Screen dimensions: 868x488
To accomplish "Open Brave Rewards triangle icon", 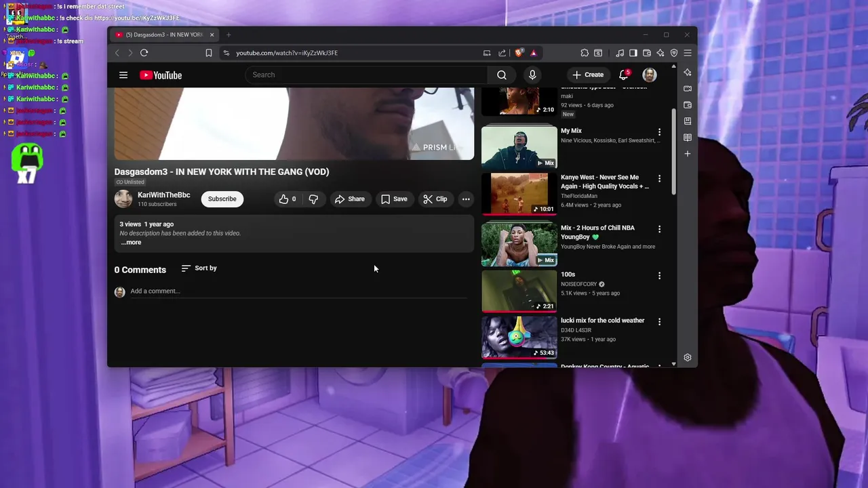I will [534, 53].
